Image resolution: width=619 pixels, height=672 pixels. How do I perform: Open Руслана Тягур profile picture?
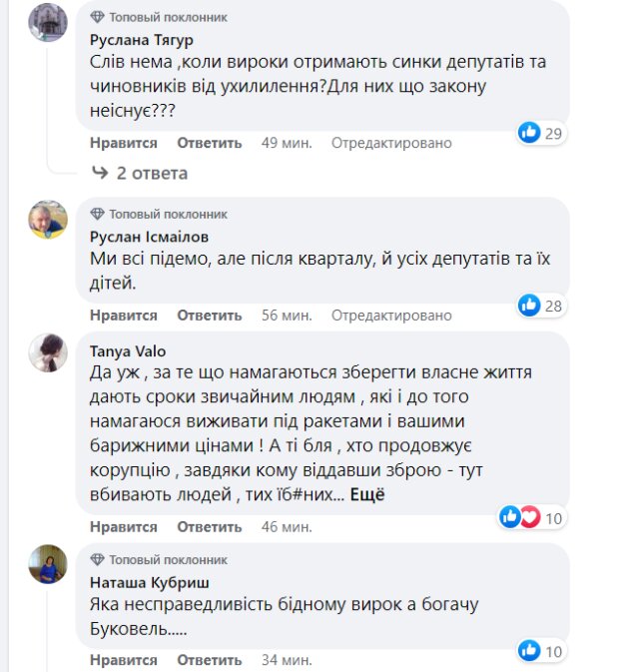coord(48,22)
